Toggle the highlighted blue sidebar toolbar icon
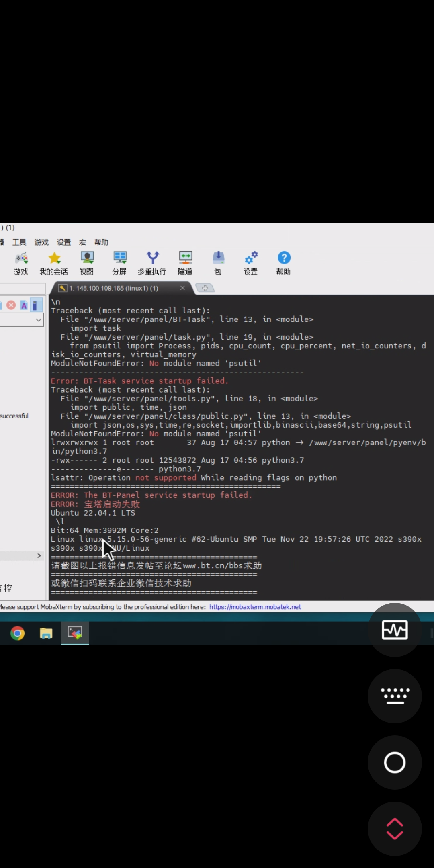 (x=35, y=305)
